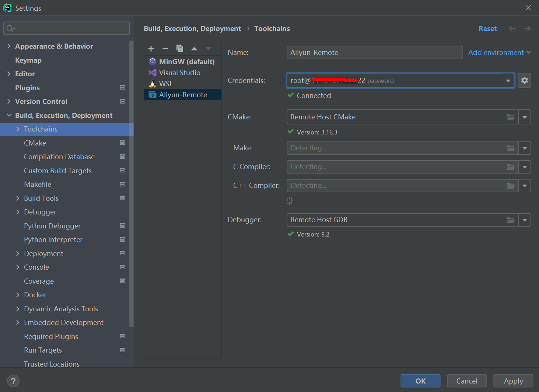
Task: Click project-level icon beside Python Debugger
Action: [123, 225]
